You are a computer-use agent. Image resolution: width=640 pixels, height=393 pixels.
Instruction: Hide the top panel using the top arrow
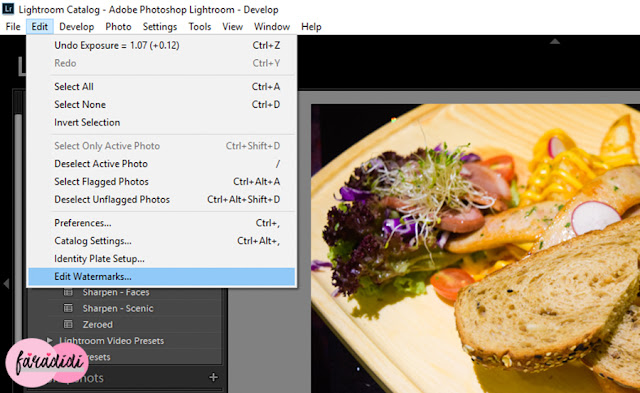(554, 41)
